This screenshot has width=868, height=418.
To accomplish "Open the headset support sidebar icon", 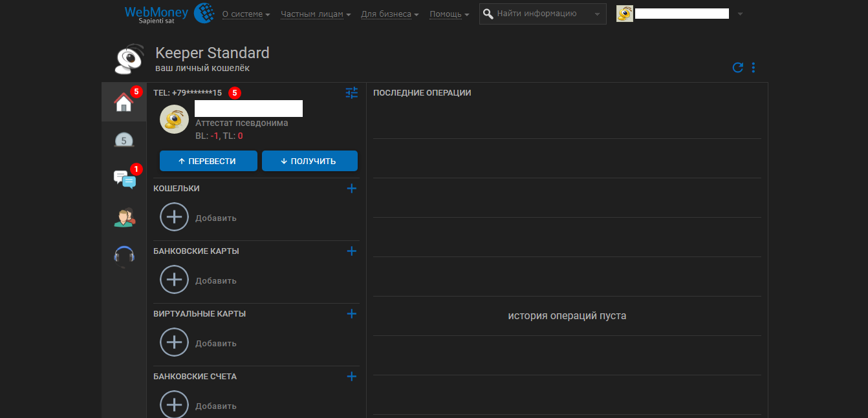I will [x=124, y=256].
